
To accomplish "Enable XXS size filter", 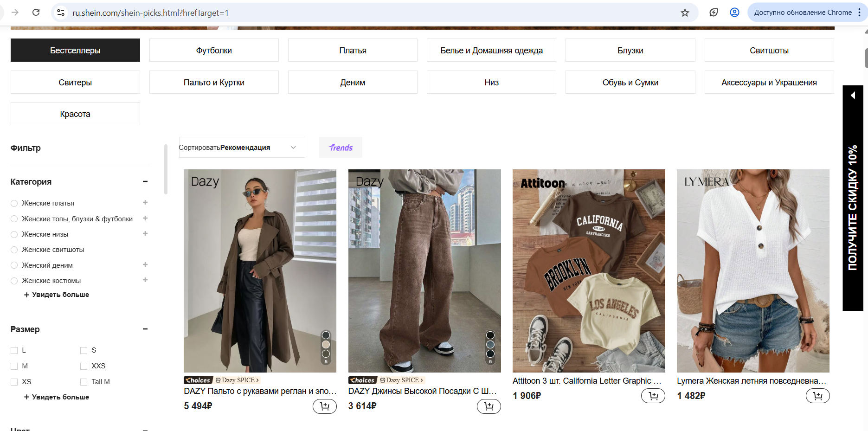I will coord(84,366).
